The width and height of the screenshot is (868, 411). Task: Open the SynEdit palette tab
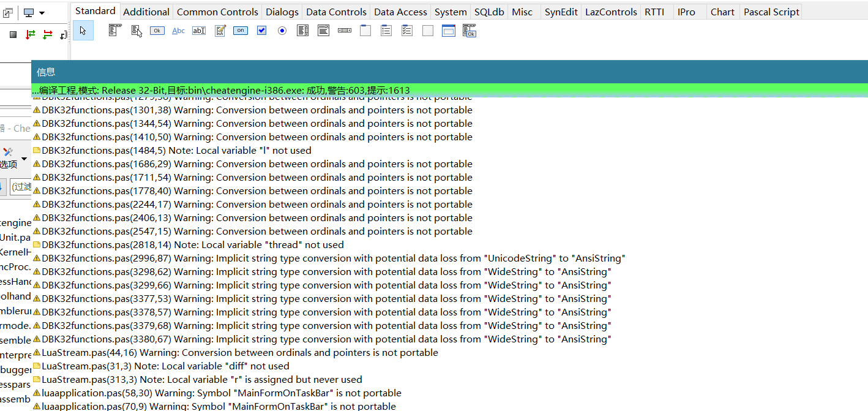[561, 12]
